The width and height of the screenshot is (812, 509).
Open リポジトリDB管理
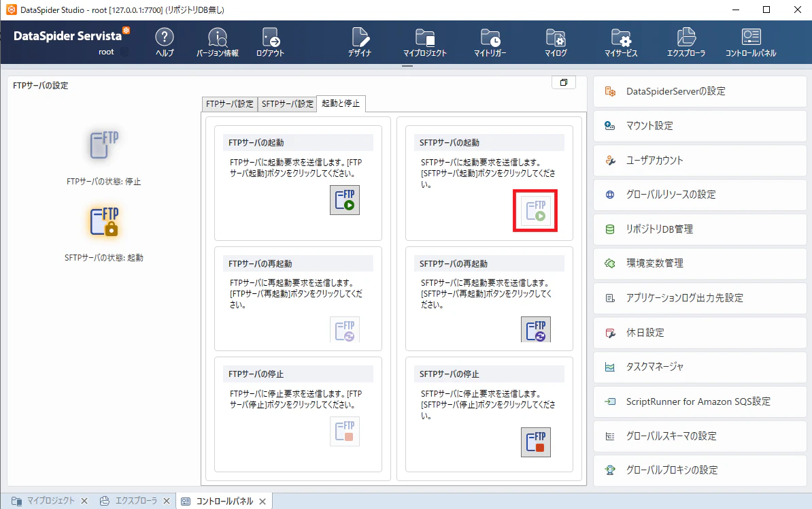[700, 229]
